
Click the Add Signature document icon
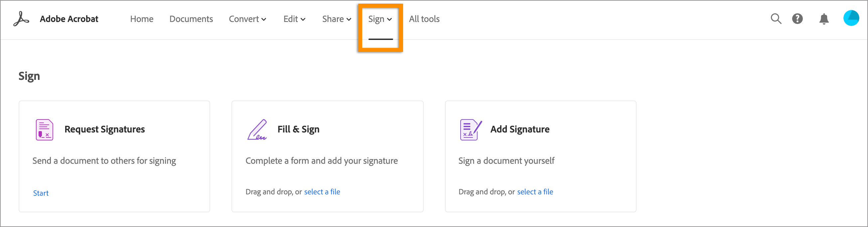(x=470, y=130)
